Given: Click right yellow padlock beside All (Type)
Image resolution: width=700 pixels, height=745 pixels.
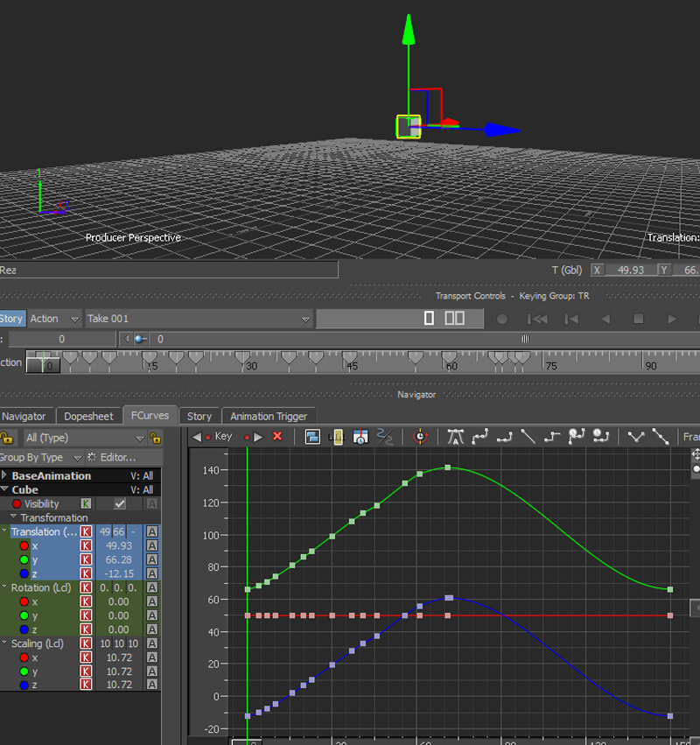Looking at the screenshot, I should point(155,438).
